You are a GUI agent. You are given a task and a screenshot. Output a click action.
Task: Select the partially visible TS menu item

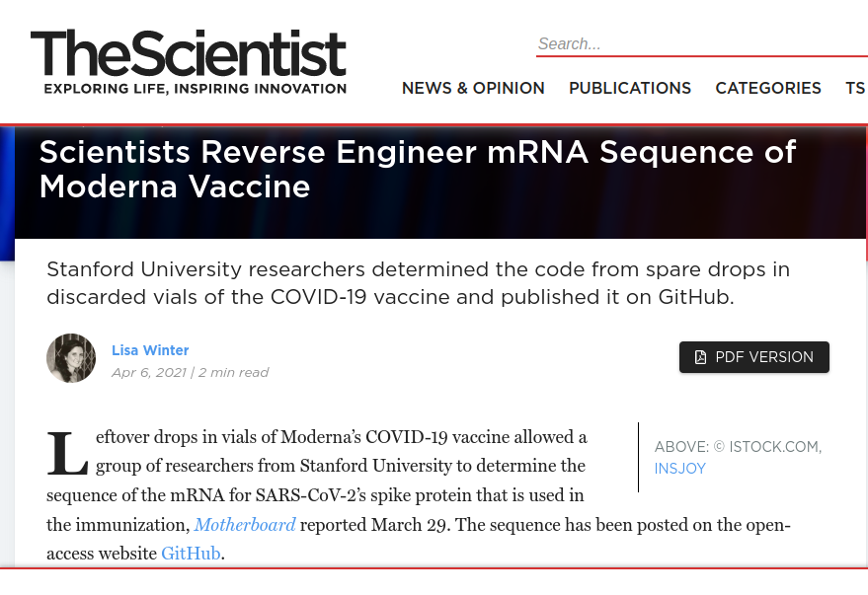point(856,88)
